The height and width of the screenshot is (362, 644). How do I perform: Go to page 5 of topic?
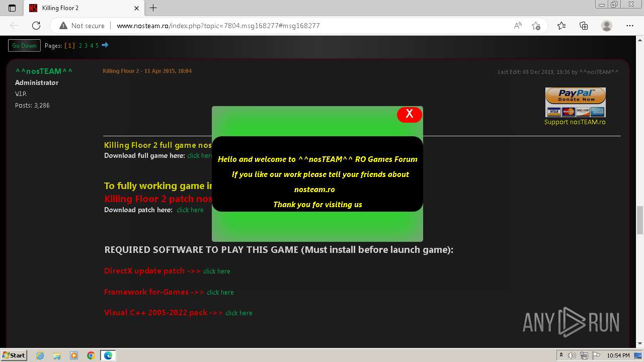pos(97,46)
